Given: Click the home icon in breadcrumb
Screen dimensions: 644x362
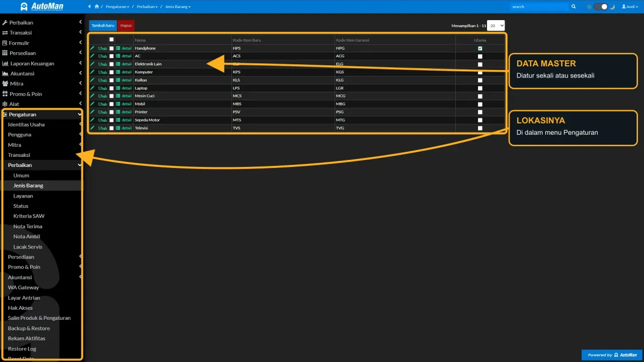Looking at the screenshot, I should (97, 7).
